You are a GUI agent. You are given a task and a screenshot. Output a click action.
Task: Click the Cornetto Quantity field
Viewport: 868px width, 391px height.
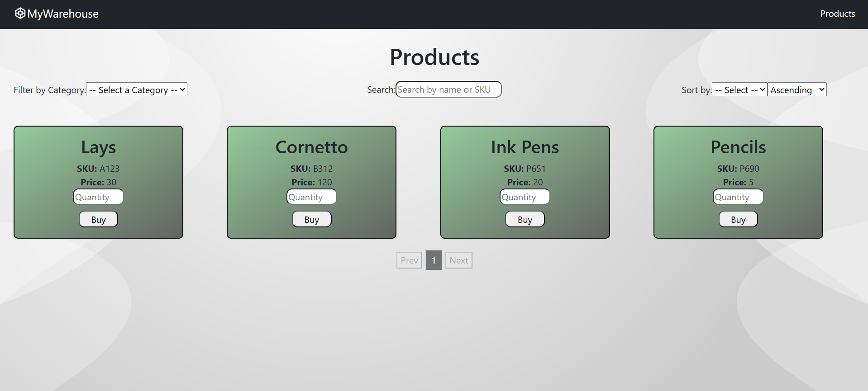click(311, 197)
